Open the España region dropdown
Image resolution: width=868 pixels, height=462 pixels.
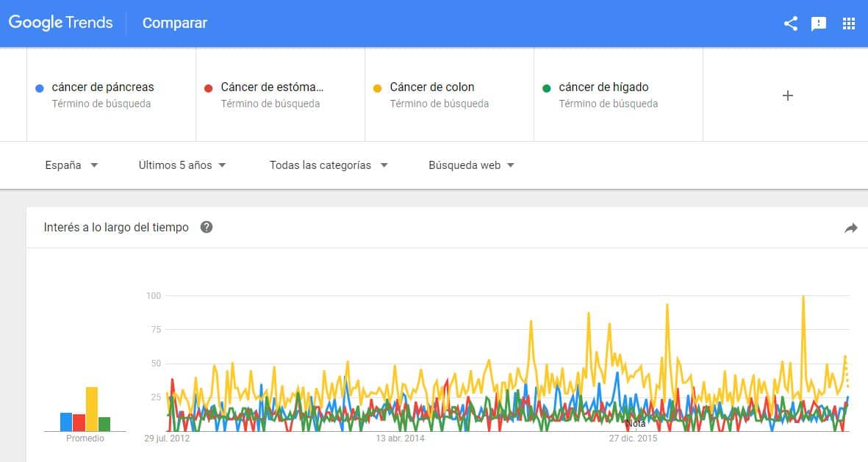71,165
